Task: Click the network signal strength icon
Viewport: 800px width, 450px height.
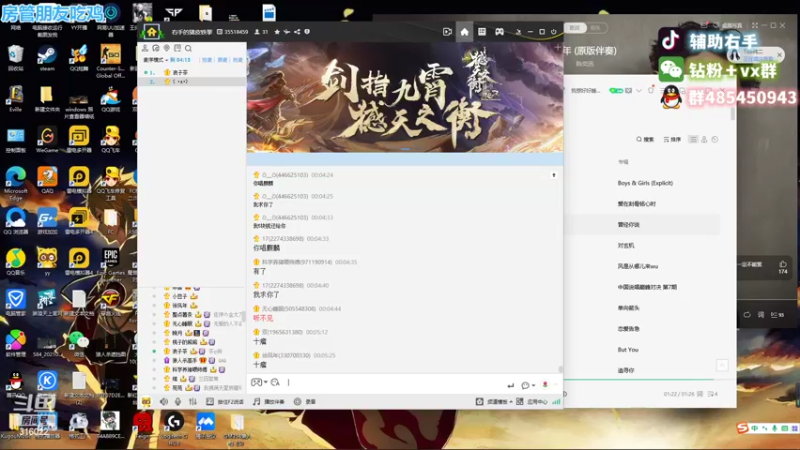Action: pyautogui.click(x=556, y=402)
